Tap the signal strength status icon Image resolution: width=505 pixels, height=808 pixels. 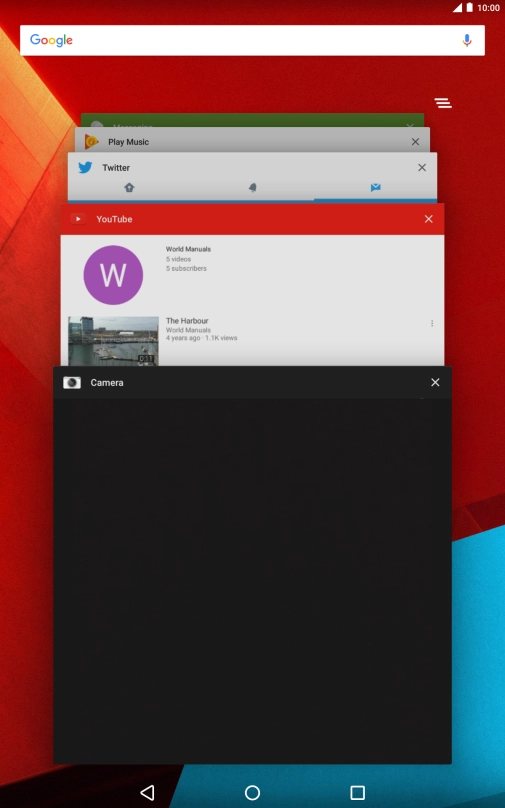click(x=458, y=8)
